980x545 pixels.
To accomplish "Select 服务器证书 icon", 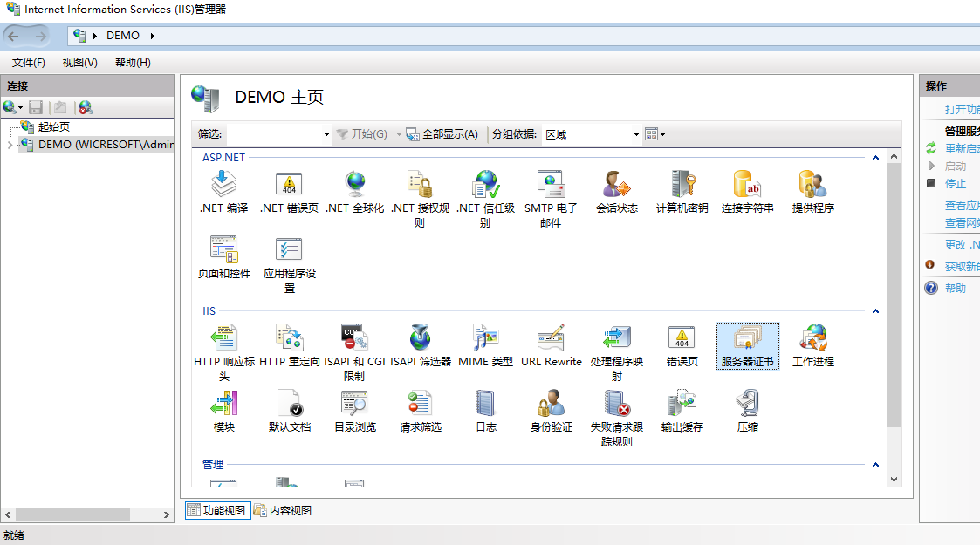I will (748, 346).
